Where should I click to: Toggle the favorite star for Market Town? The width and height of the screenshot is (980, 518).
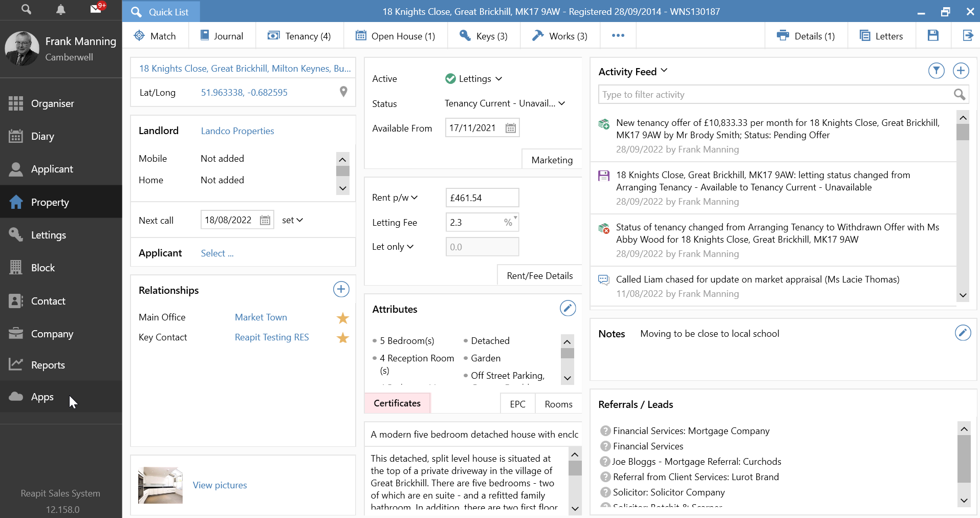pos(342,318)
